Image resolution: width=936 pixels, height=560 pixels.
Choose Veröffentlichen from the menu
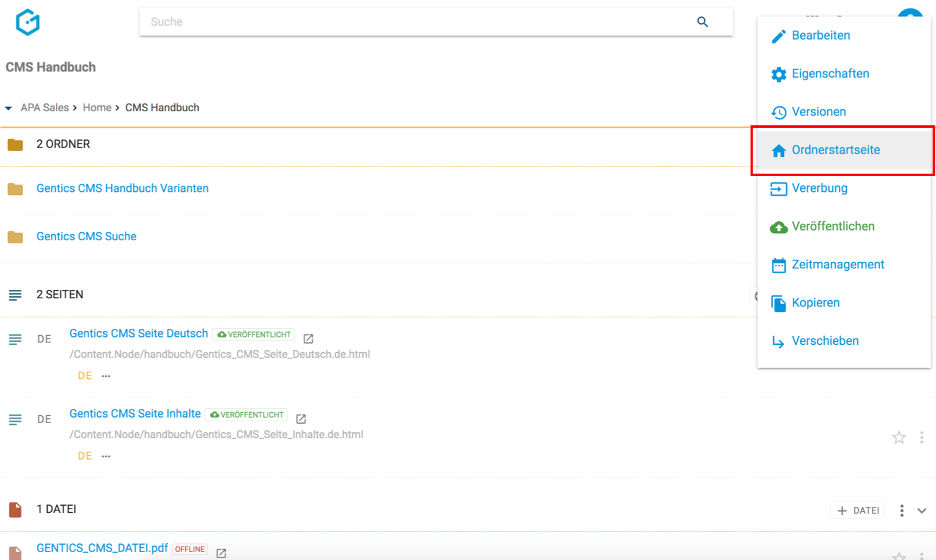click(844, 227)
